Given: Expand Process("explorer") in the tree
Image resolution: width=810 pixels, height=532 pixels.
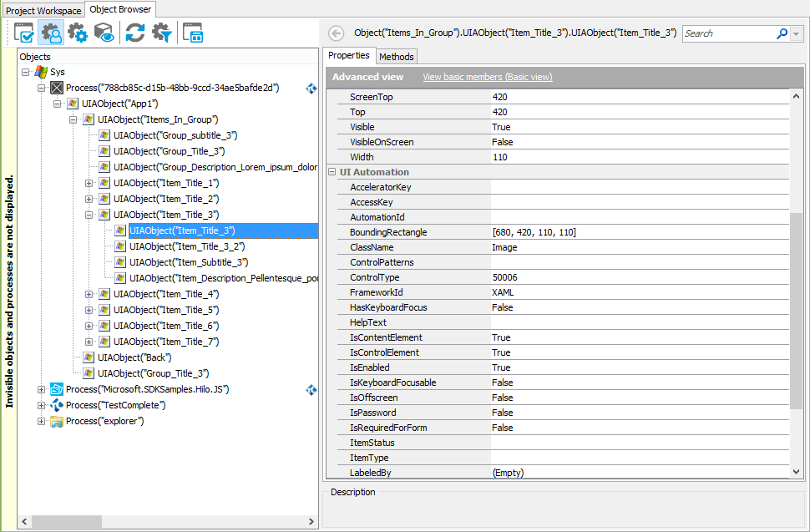Looking at the screenshot, I should tap(42, 420).
